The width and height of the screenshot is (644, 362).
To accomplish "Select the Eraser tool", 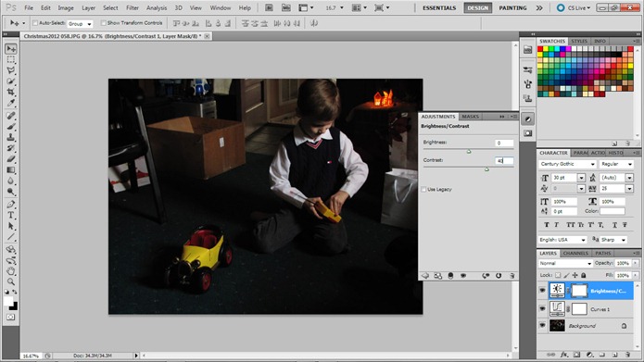I will 11,159.
